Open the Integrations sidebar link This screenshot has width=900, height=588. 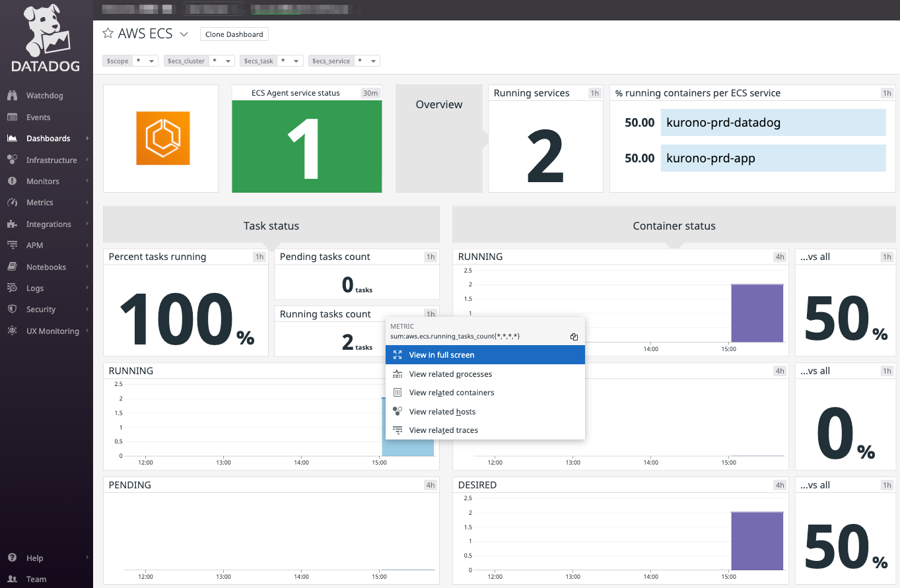click(x=48, y=224)
